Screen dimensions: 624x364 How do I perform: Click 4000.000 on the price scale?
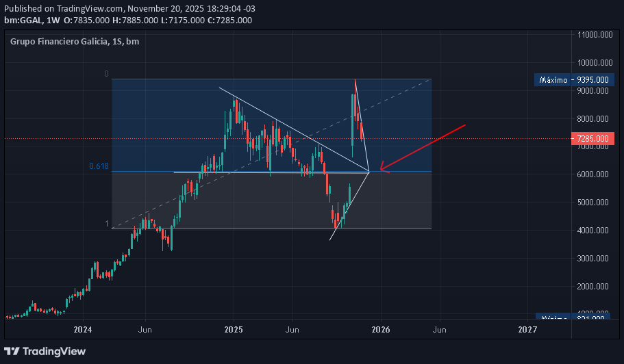[594, 231]
